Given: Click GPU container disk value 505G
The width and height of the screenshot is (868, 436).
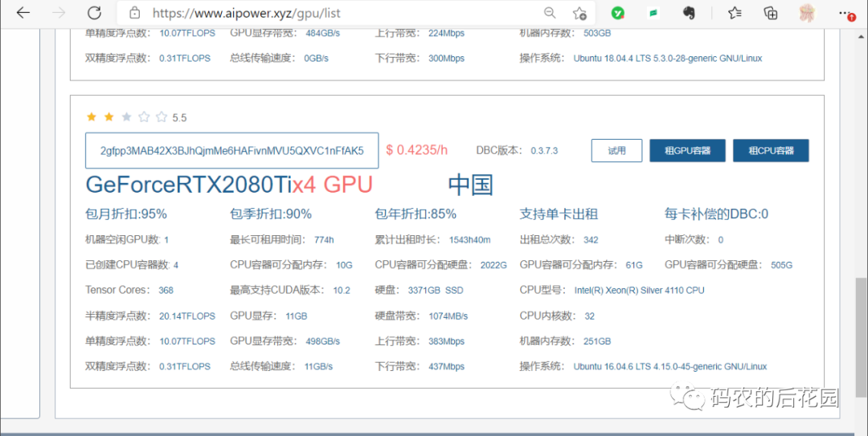Looking at the screenshot, I should (x=782, y=265).
